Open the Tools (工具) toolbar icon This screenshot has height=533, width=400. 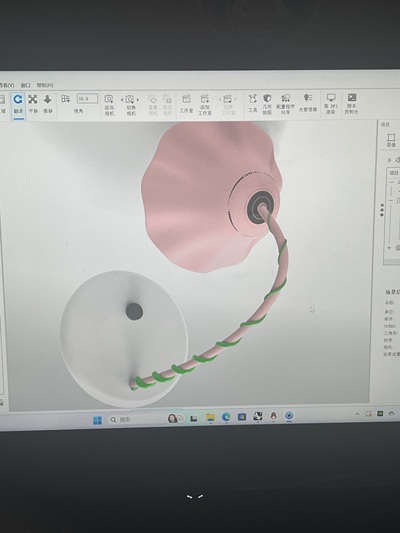pos(253,103)
